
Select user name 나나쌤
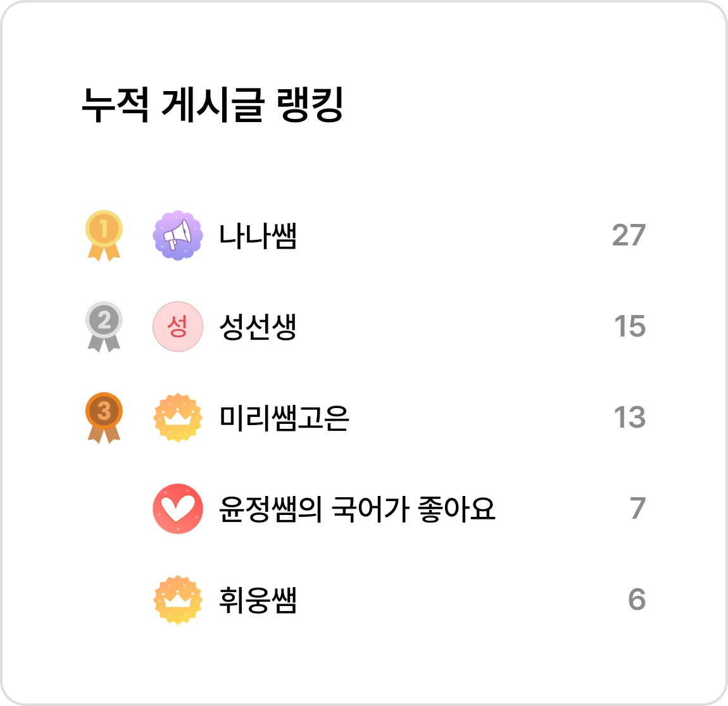tap(258, 235)
